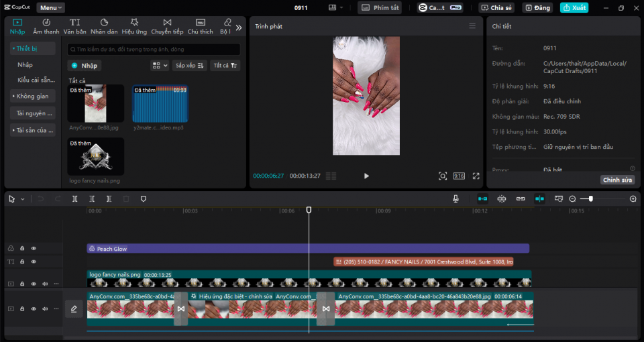Click the marker shield icon in timeline toolbar
Image resolution: width=644 pixels, height=342 pixels.
pos(143,199)
